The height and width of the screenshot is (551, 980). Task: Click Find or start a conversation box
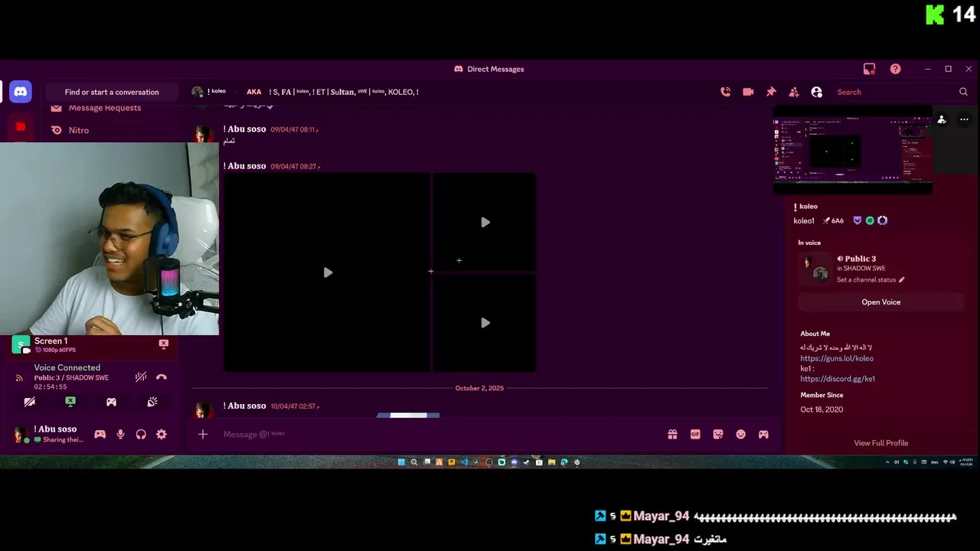[112, 92]
